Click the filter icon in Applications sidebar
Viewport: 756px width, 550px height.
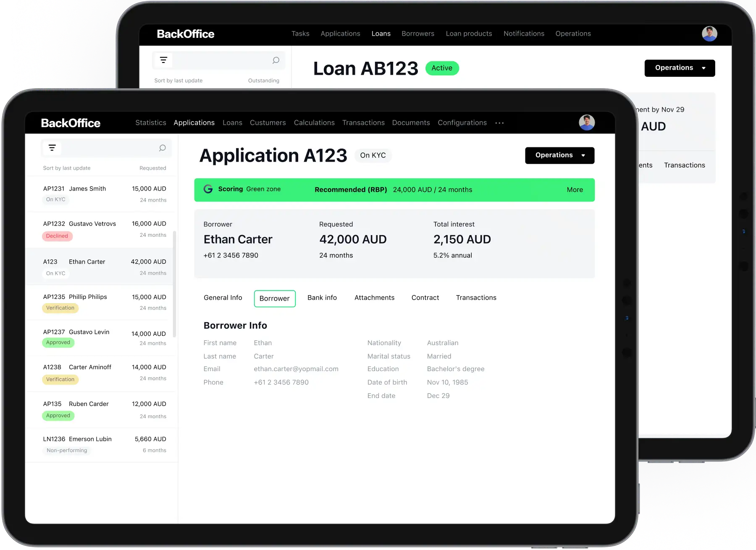pyautogui.click(x=52, y=148)
